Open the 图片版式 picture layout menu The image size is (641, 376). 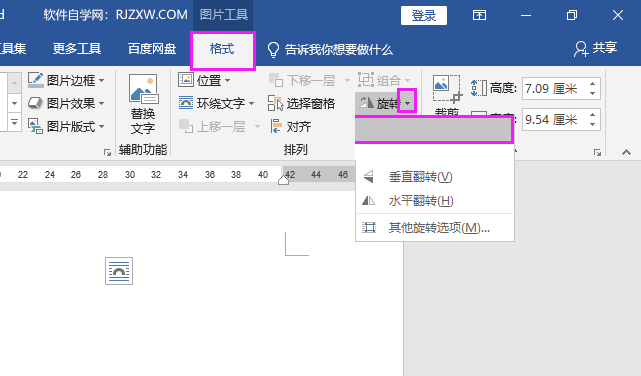click(66, 126)
